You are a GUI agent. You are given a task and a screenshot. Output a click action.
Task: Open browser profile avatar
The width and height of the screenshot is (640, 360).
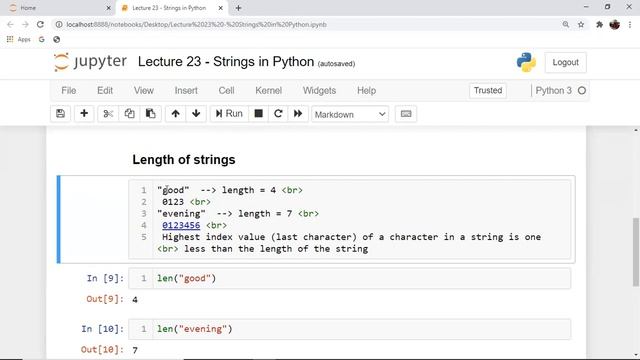(x=615, y=24)
